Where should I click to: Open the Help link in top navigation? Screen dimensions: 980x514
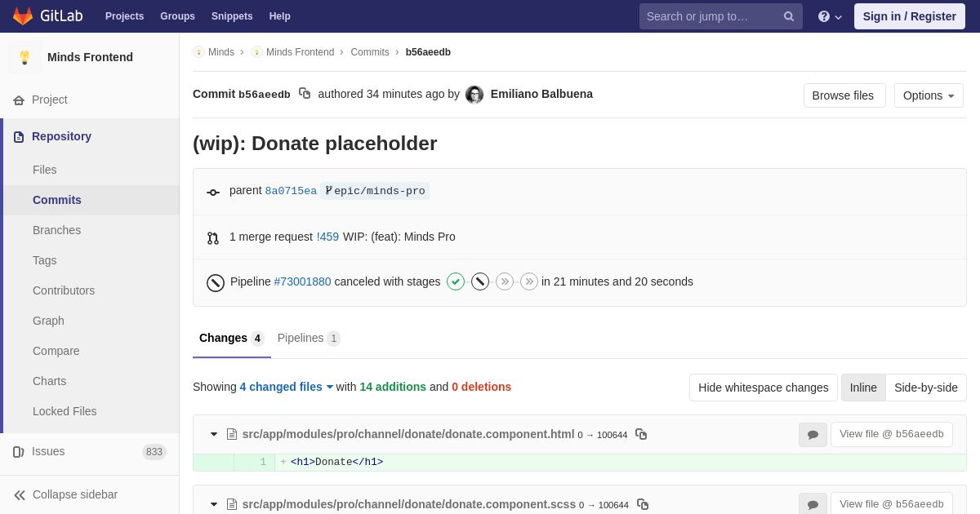[280, 16]
